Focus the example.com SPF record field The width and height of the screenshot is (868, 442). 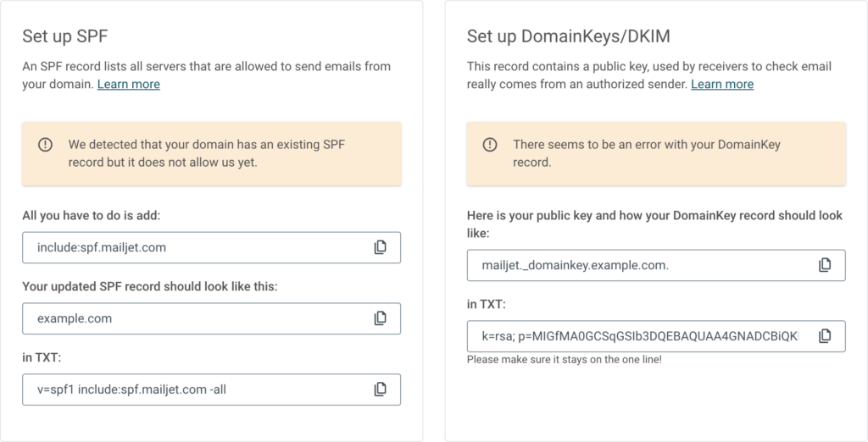coord(195,318)
